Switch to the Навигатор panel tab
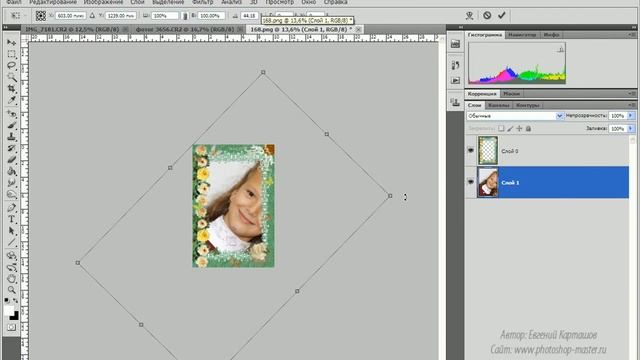The image size is (640, 360). [x=522, y=35]
